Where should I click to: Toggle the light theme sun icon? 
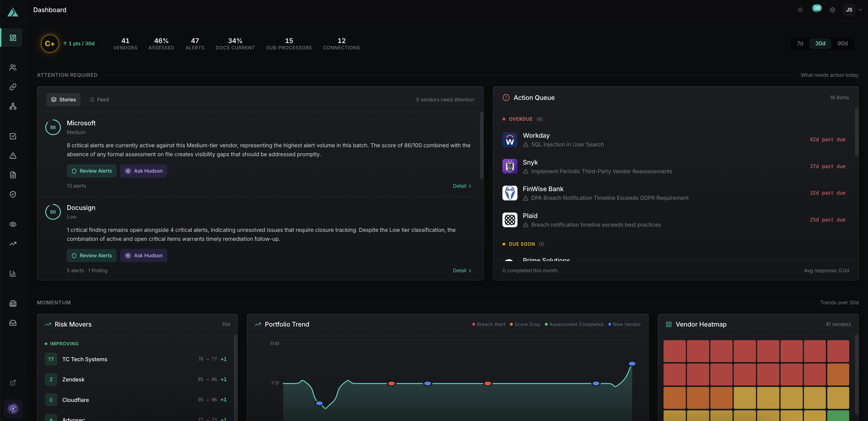[800, 10]
